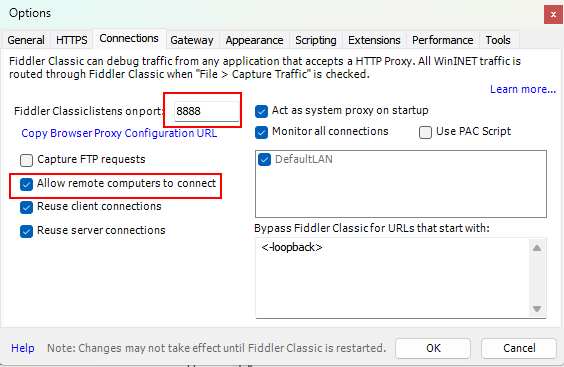Enable Capture FTP requests checkbox
This screenshot has width=564, height=367.
click(26, 160)
